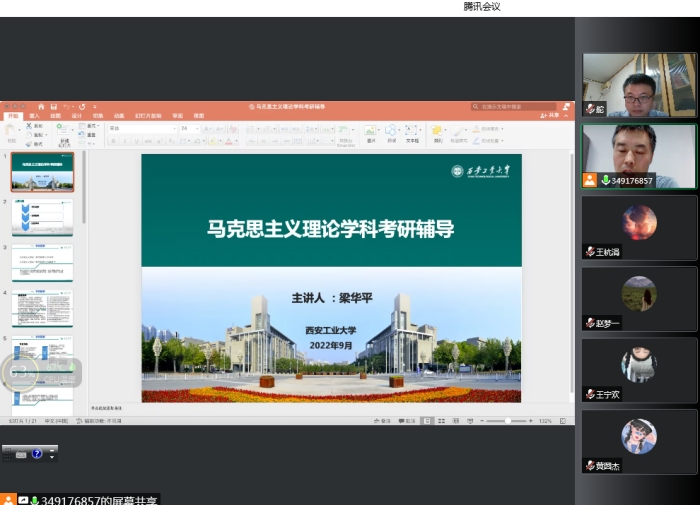Open the font name dropdown
Image resolution: width=700 pixels, height=505 pixels.
[142, 128]
